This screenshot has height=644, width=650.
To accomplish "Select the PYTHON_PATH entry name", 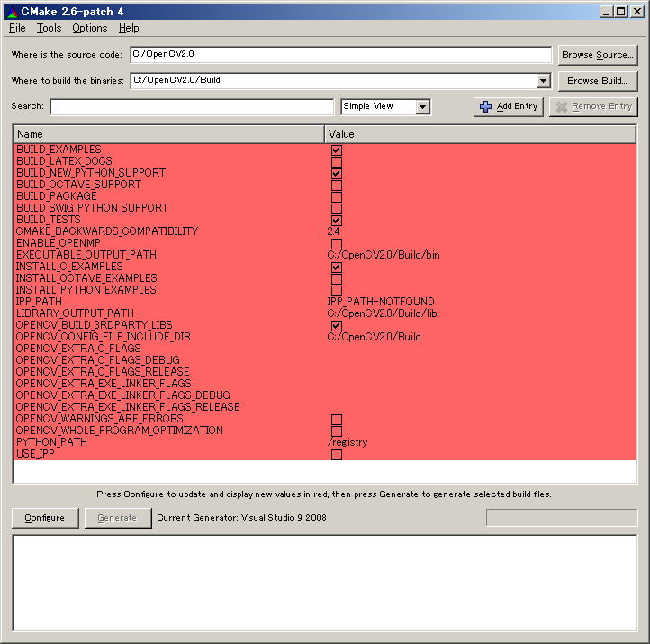I will (x=51, y=442).
